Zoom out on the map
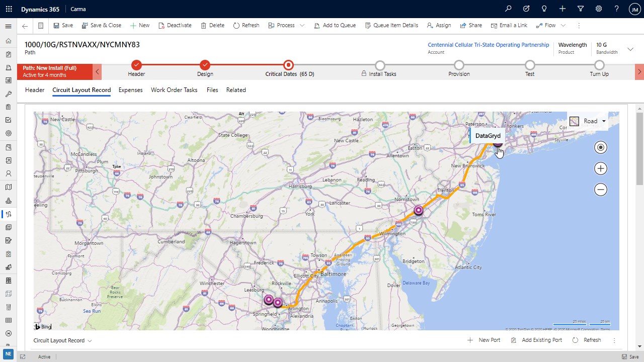 (x=600, y=190)
